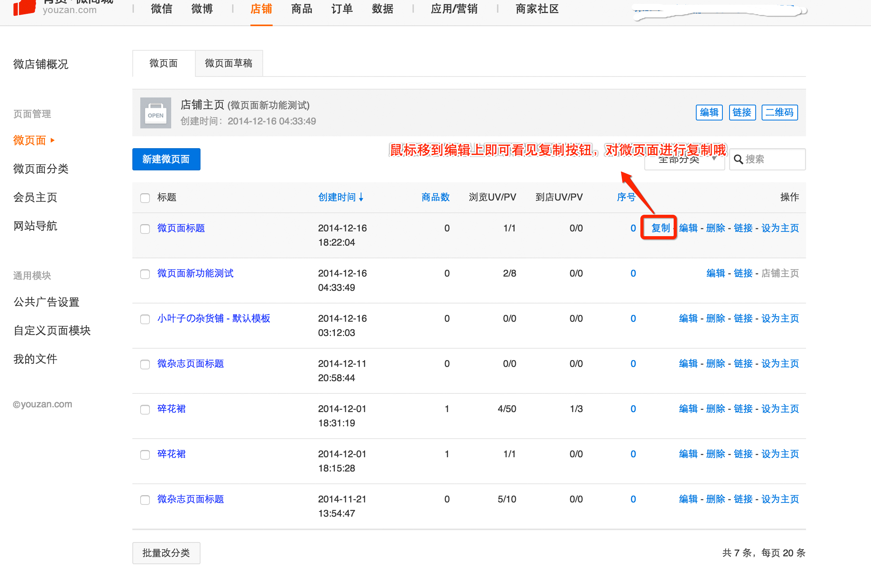
Task: Click 复制 link for 微页面标题 row
Action: pyautogui.click(x=661, y=228)
